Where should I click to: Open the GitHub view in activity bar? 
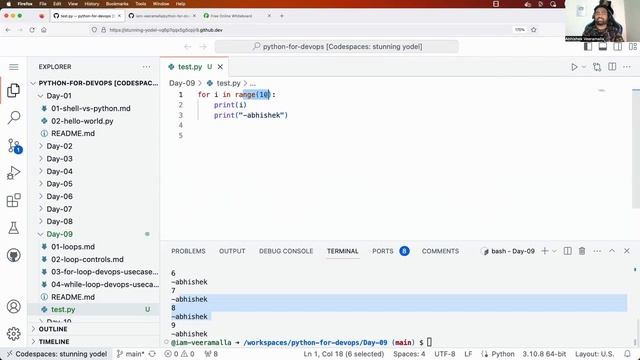[13, 256]
